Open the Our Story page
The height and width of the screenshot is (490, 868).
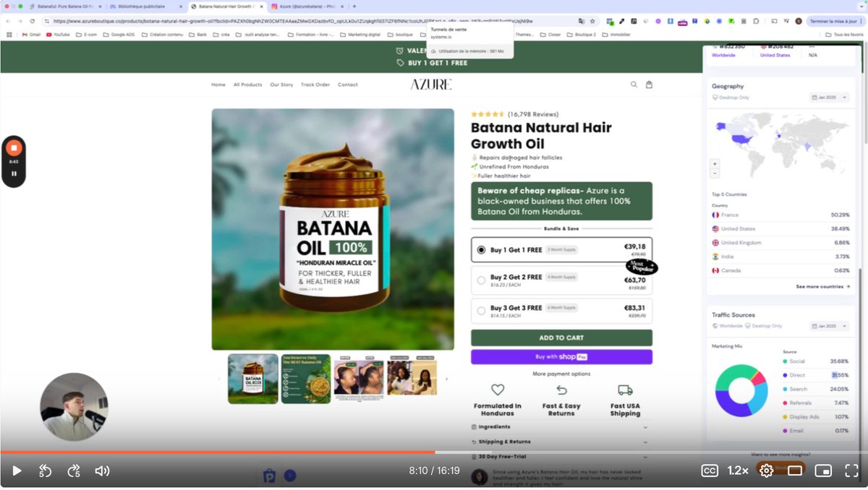[281, 85]
